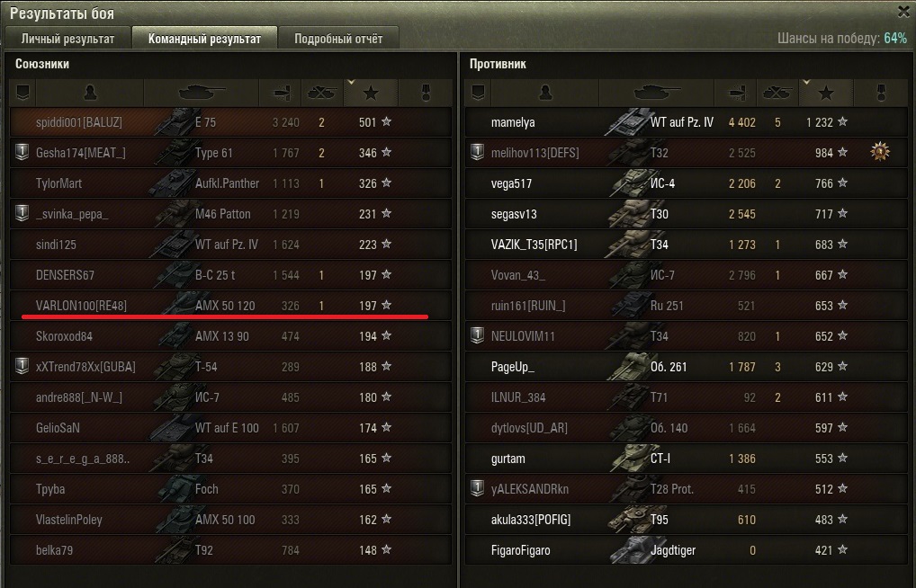The width and height of the screenshot is (916, 588).
Task: Sort allies by player name column icon
Action: tap(90, 93)
